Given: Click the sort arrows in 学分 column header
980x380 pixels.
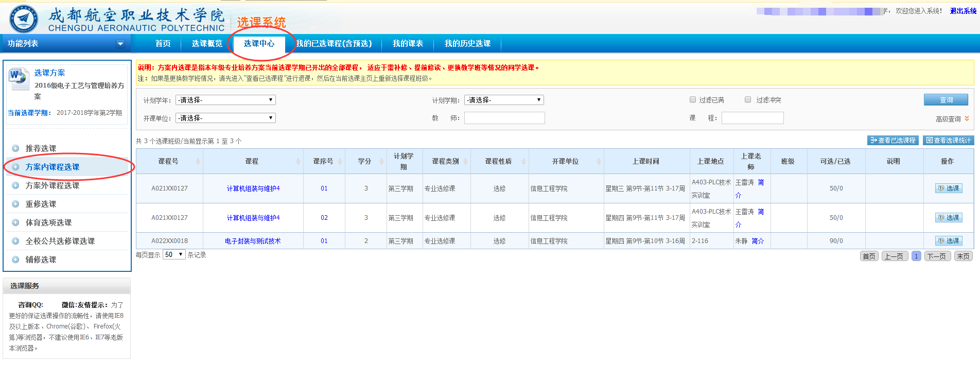Looking at the screenshot, I should pyautogui.click(x=381, y=162).
